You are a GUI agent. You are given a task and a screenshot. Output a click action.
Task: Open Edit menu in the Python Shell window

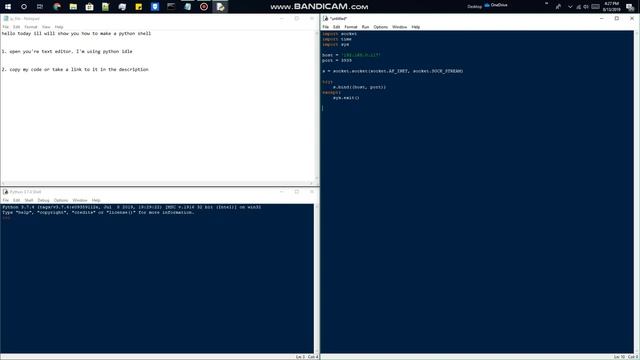tap(16, 200)
